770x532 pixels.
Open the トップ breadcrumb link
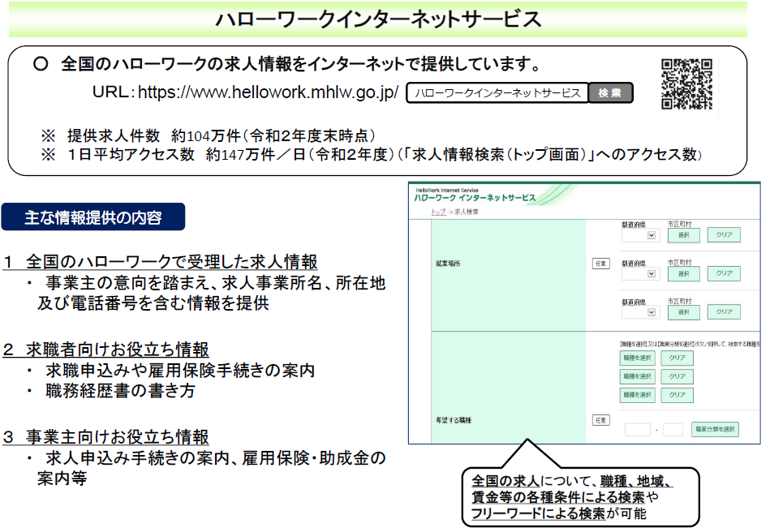[438, 212]
